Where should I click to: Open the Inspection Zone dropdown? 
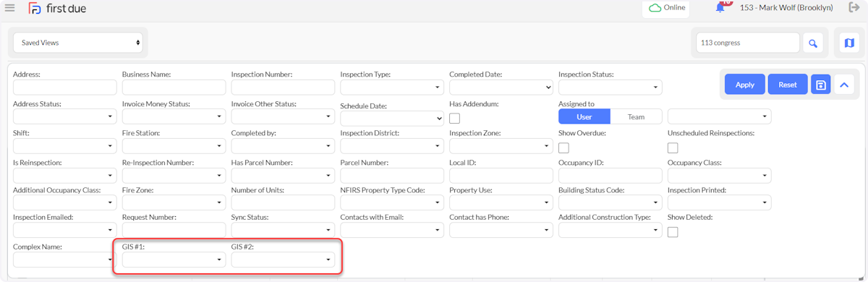(501, 146)
